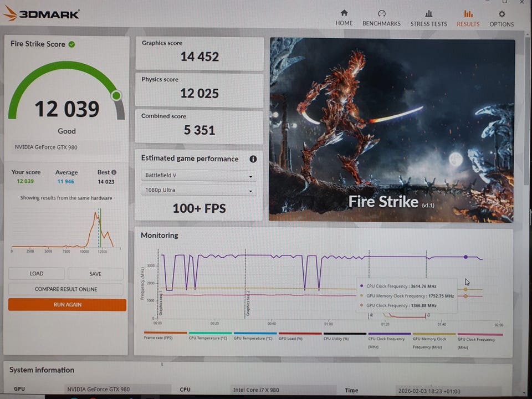Click the info icon next to Estimated game performance
This screenshot has height=399, width=532.
[253, 159]
